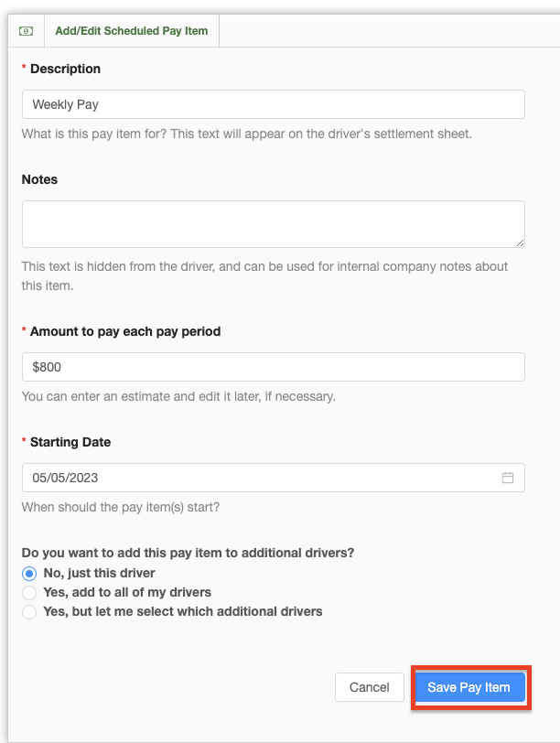This screenshot has height=743, width=560.
Task: Click the additional drivers question heading
Action: pyautogui.click(x=188, y=553)
